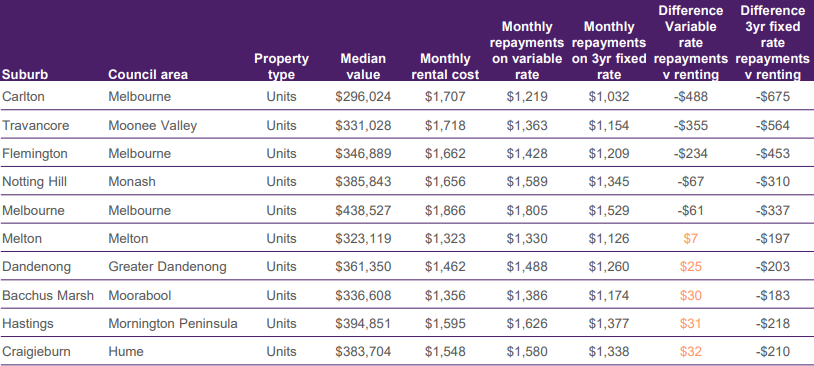814x366 pixels.
Task: Select the Bacchus Marsh suburb cell
Action: point(48,295)
